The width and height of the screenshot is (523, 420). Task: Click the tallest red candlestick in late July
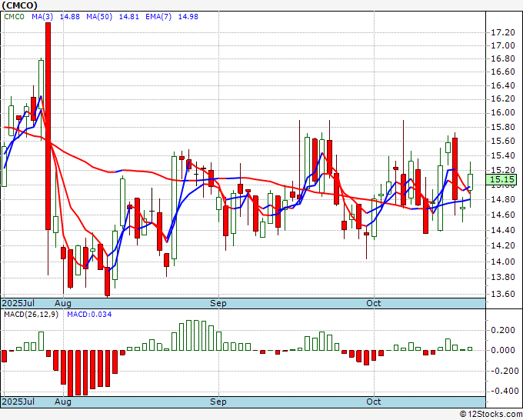(x=48, y=126)
